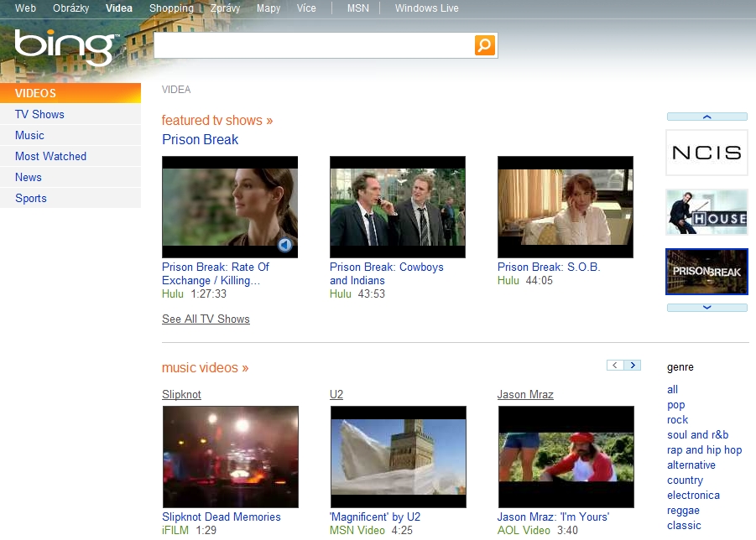Open ''Magnificent' by U2' title link
756x540 pixels.
[x=375, y=517]
